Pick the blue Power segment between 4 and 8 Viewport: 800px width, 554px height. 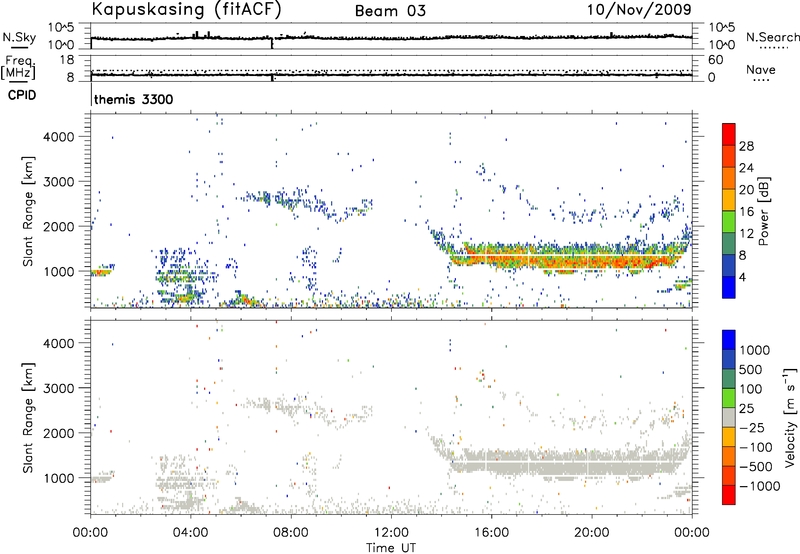click(x=729, y=265)
